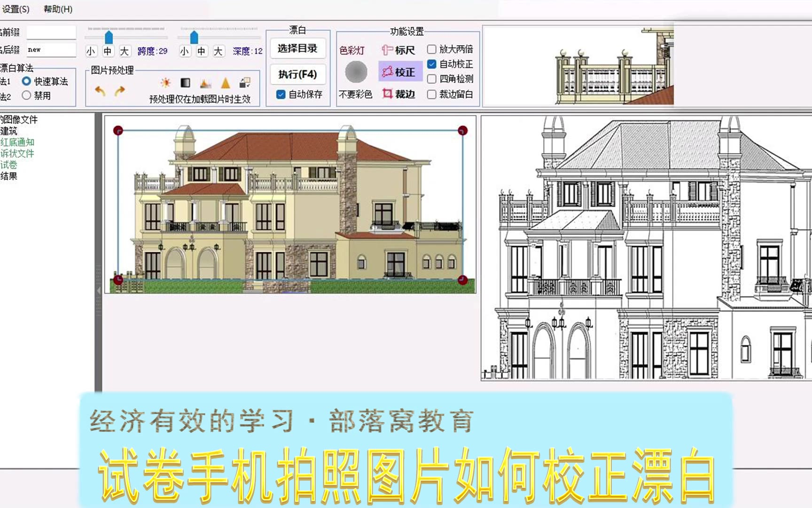Uncheck the 自动校正 checkbox
Image resolution: width=812 pixels, height=508 pixels.
431,64
